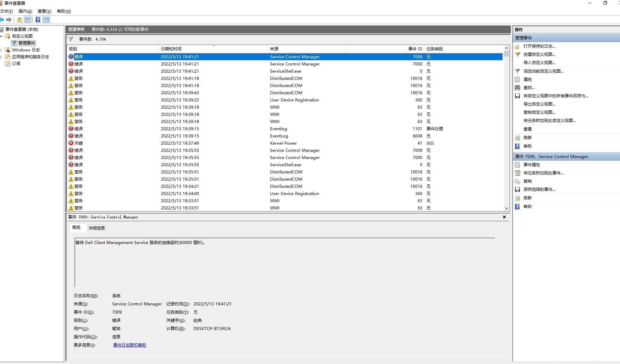
Task: Click the 查找... binoculars action
Action: click(529, 88)
